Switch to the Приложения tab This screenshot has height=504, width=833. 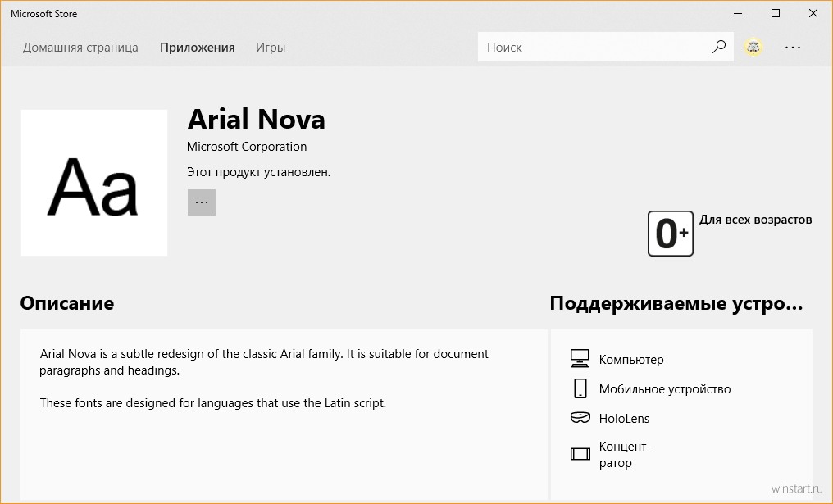[x=197, y=48]
